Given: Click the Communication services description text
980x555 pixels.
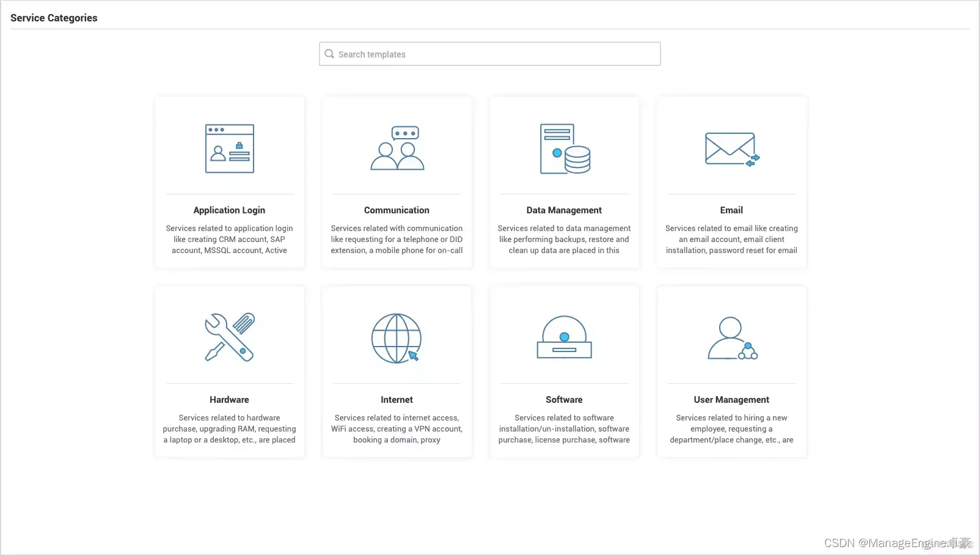Looking at the screenshot, I should click(397, 240).
